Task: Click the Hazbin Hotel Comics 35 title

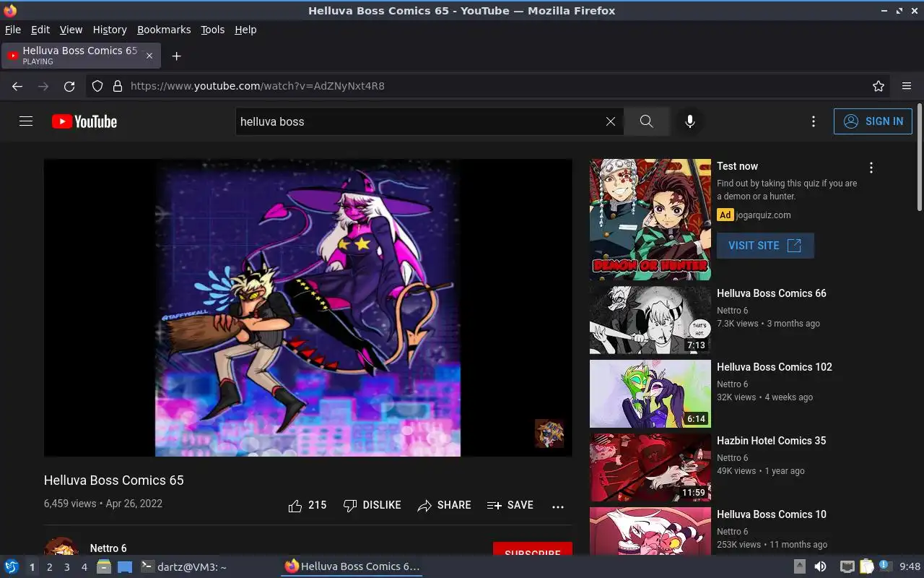Action: 772,441
